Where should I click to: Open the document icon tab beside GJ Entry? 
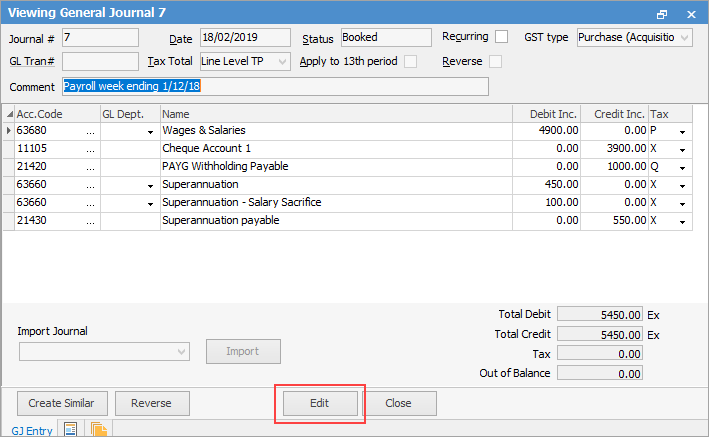(71, 429)
